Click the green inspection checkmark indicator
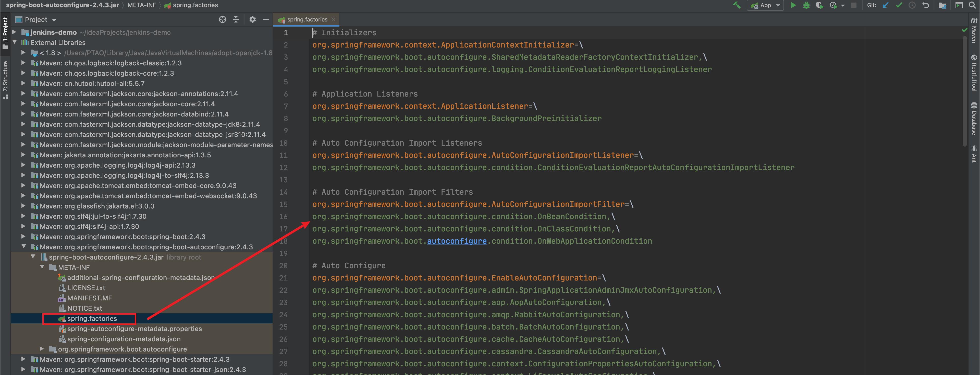Screen dimensions: 980x375 964,30
